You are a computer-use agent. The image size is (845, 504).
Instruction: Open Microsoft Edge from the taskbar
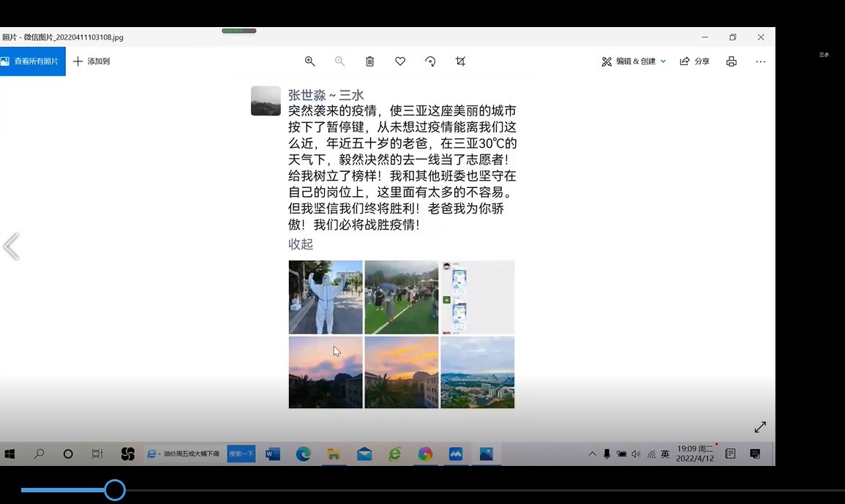[303, 454]
